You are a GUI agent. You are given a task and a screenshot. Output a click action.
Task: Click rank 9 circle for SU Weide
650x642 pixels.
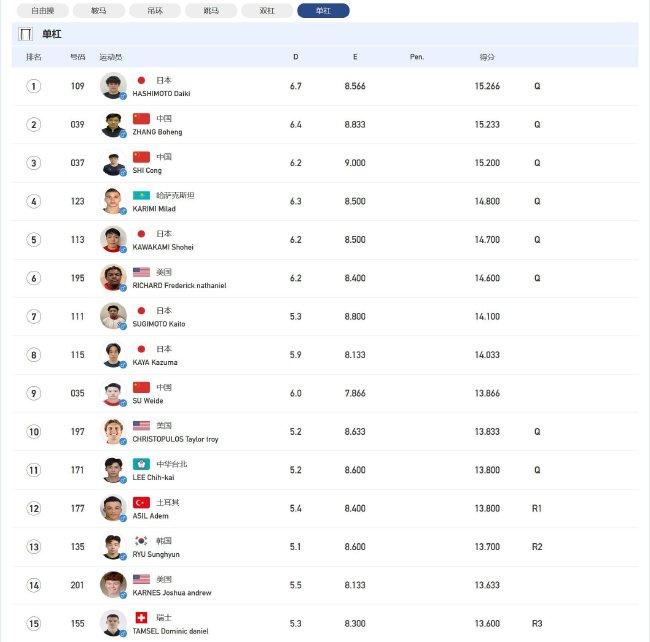(34, 393)
